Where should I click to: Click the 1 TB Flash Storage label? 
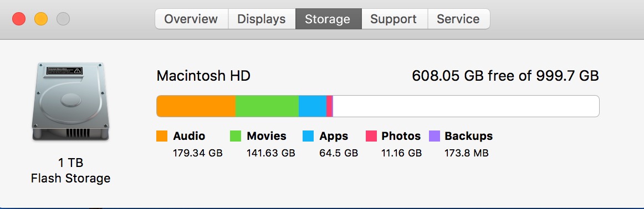coord(70,170)
